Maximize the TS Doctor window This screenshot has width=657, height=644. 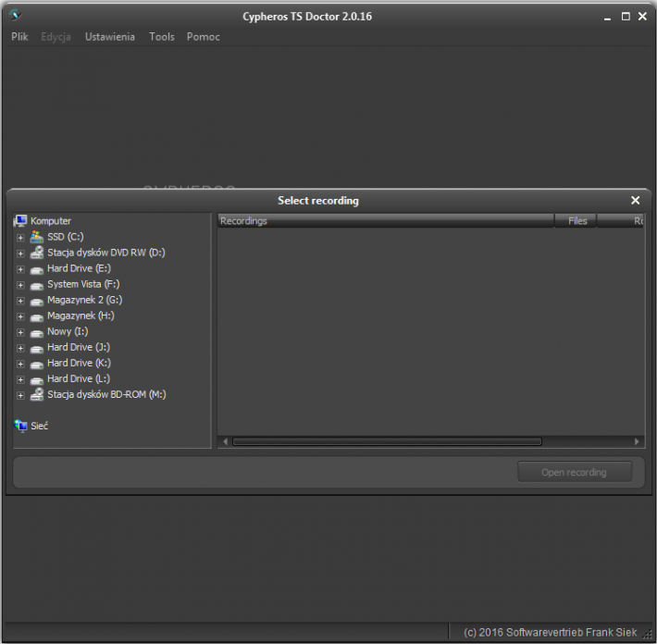(626, 17)
